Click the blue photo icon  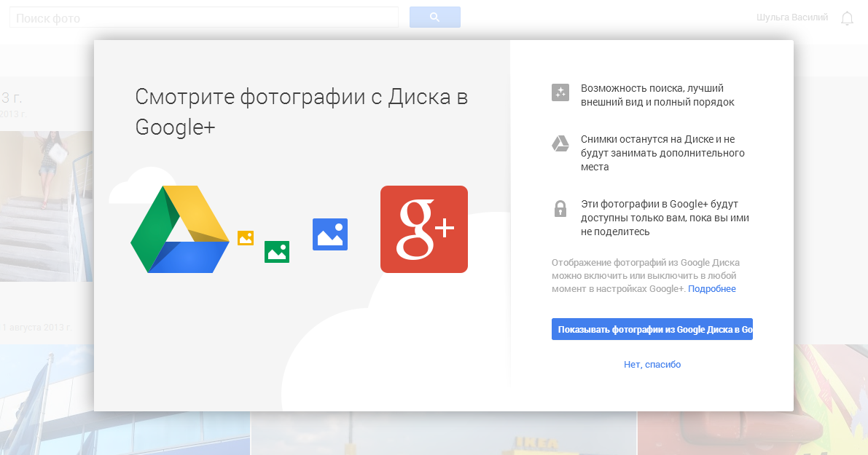330,234
